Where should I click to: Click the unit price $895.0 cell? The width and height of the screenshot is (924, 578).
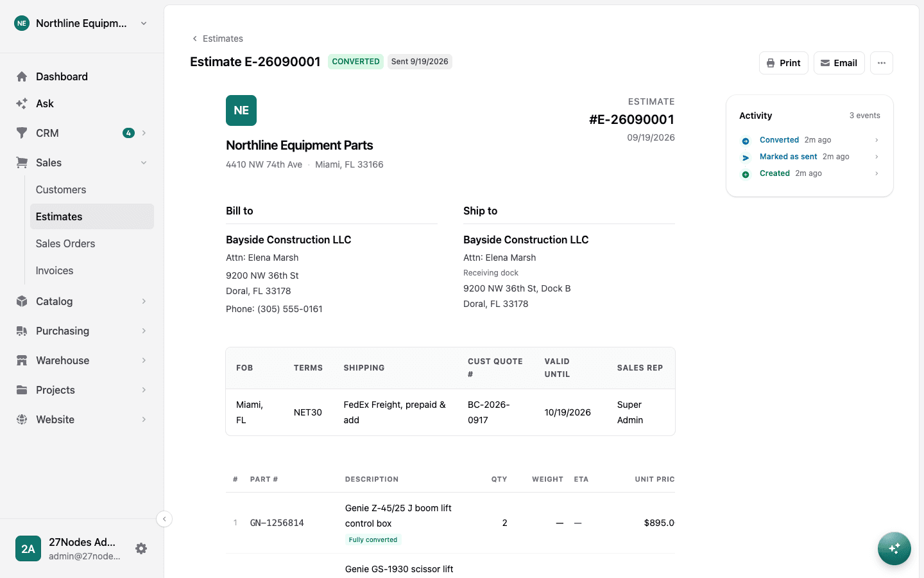(659, 523)
